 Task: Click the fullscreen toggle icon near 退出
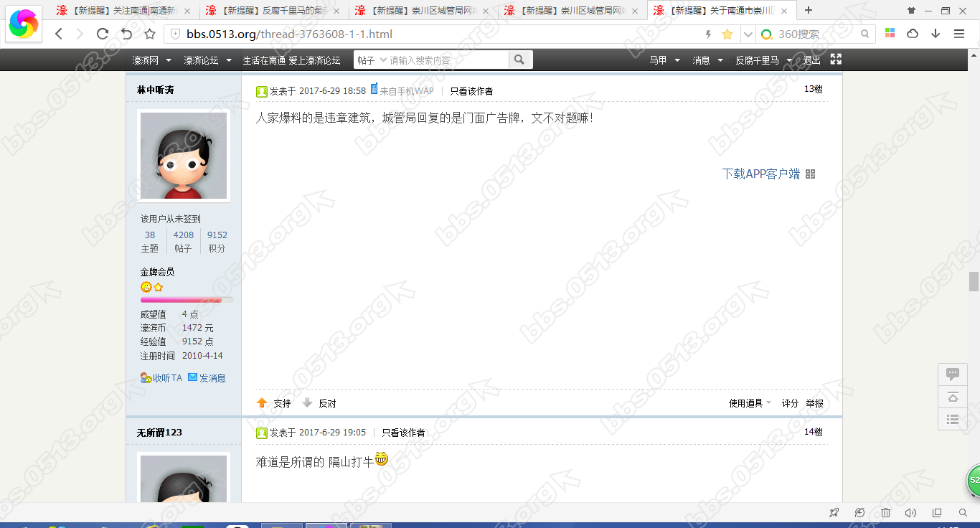[836, 60]
